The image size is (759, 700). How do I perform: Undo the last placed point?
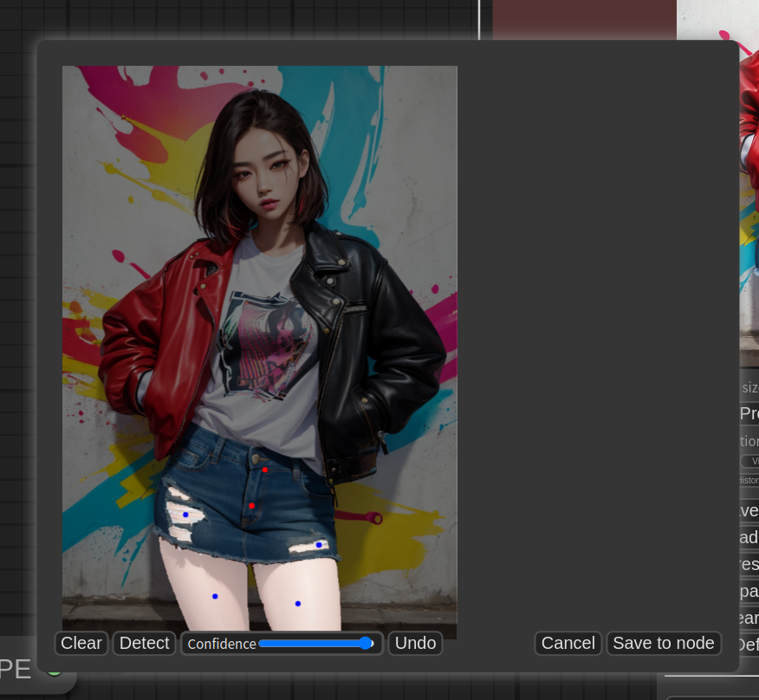[x=415, y=643]
